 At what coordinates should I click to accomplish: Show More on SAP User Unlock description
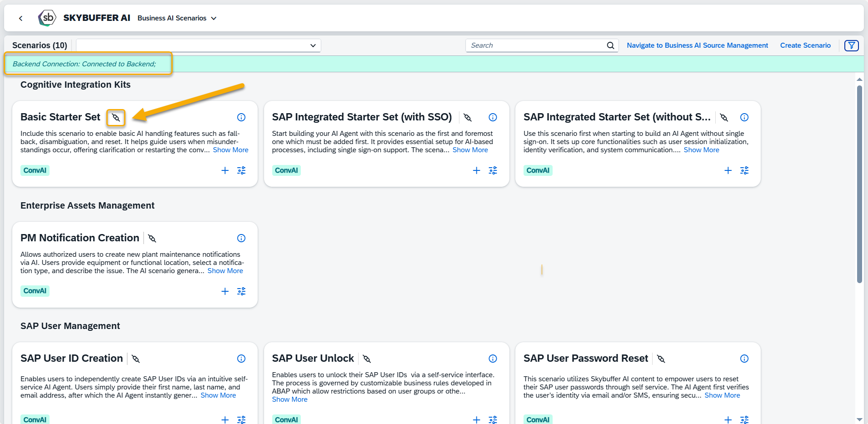[289, 399]
